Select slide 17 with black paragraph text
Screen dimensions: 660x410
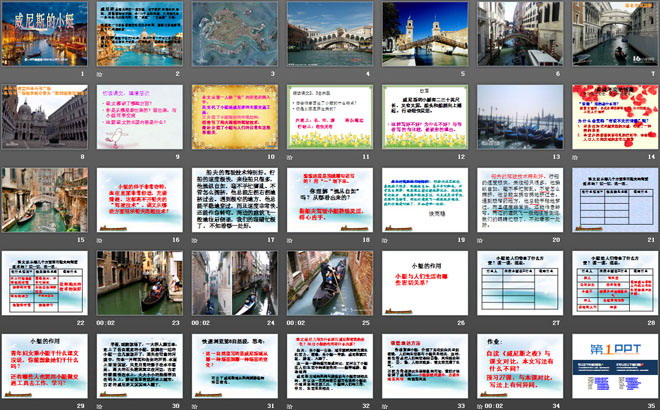click(x=235, y=200)
